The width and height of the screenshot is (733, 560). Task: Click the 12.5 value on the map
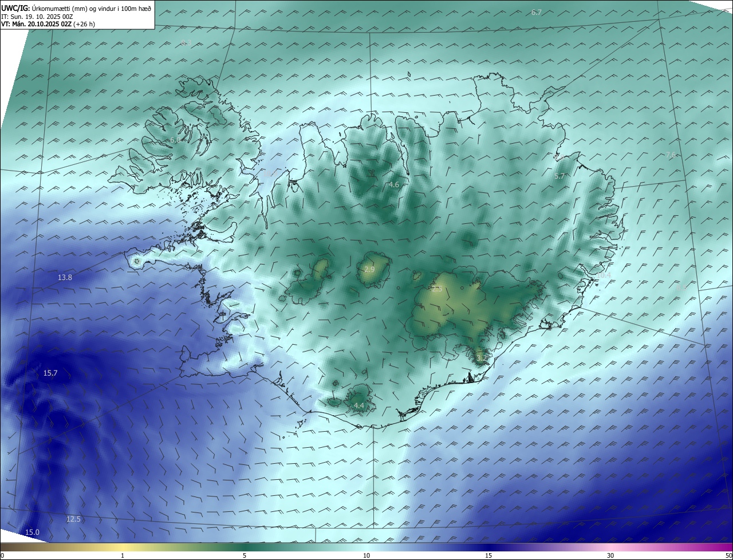73,519
